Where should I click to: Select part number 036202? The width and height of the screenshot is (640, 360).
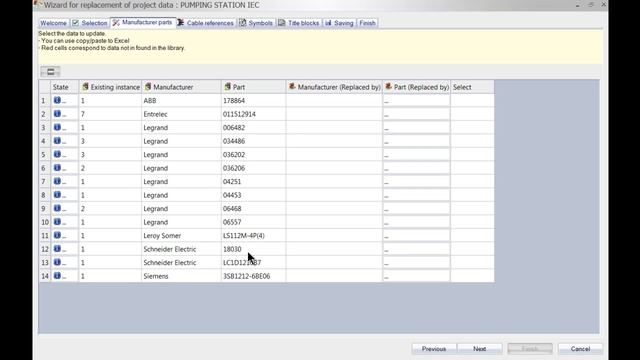click(253, 155)
